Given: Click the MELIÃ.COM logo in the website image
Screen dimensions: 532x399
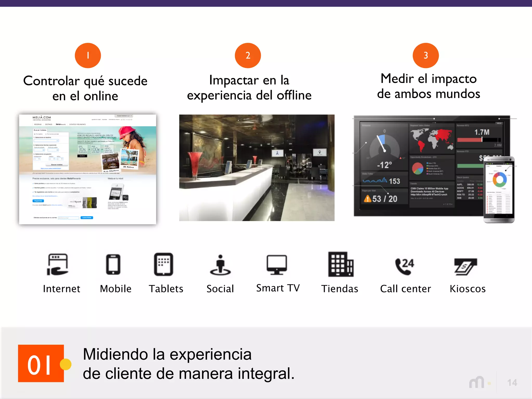Looking at the screenshot, I should click(42, 117).
